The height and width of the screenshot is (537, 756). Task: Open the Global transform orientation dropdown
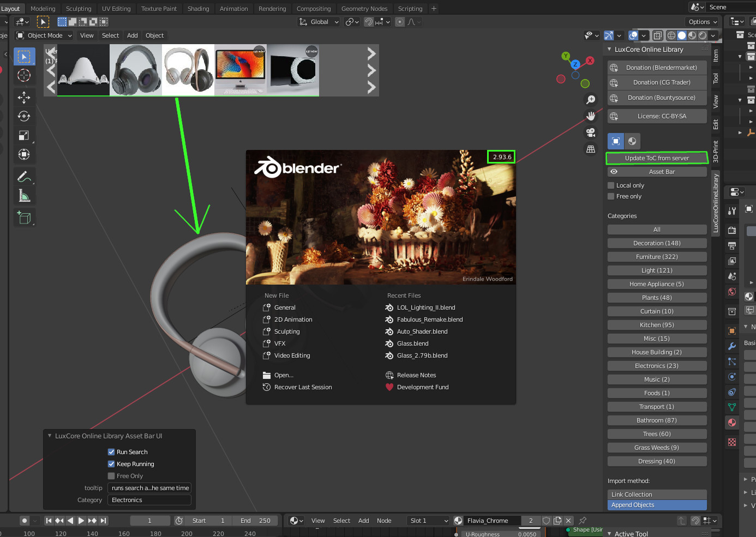pyautogui.click(x=319, y=22)
